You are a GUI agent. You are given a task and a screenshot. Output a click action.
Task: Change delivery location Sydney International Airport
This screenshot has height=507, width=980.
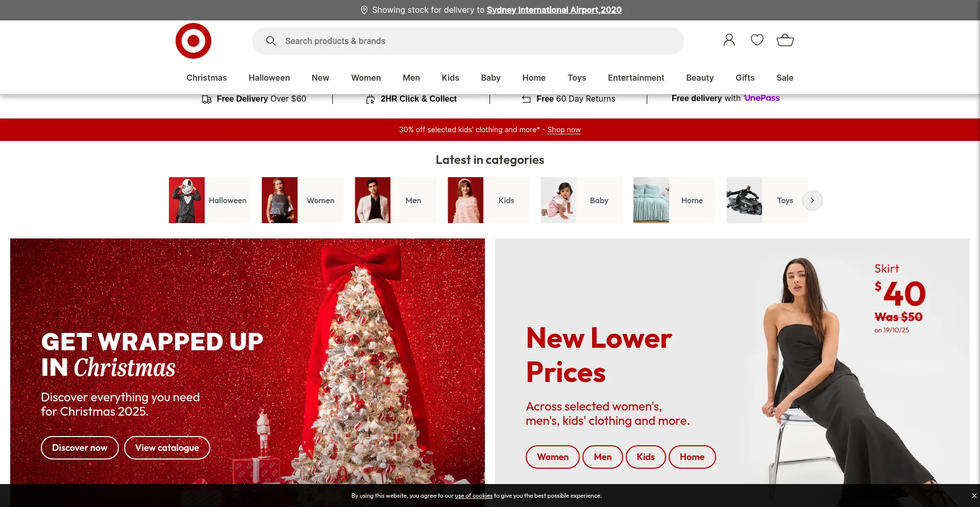554,10
